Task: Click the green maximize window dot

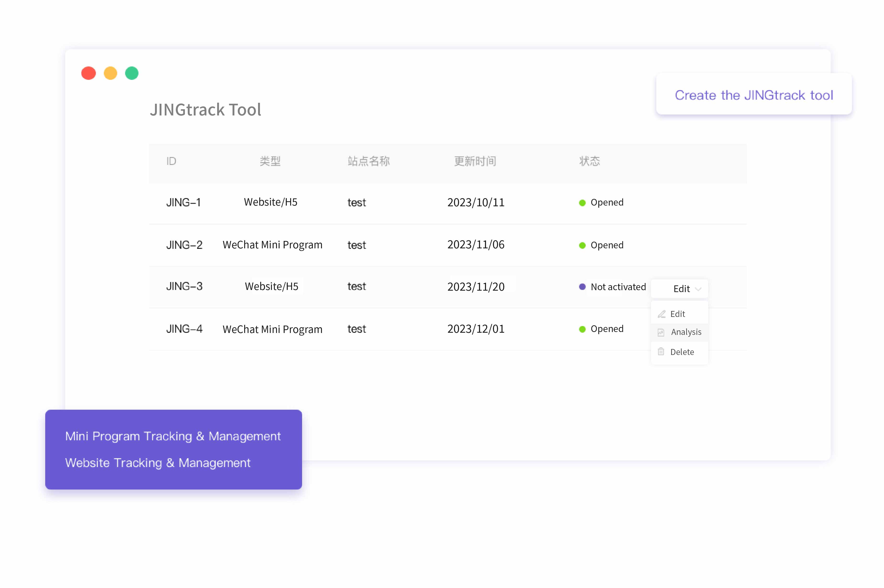Action: (132, 73)
